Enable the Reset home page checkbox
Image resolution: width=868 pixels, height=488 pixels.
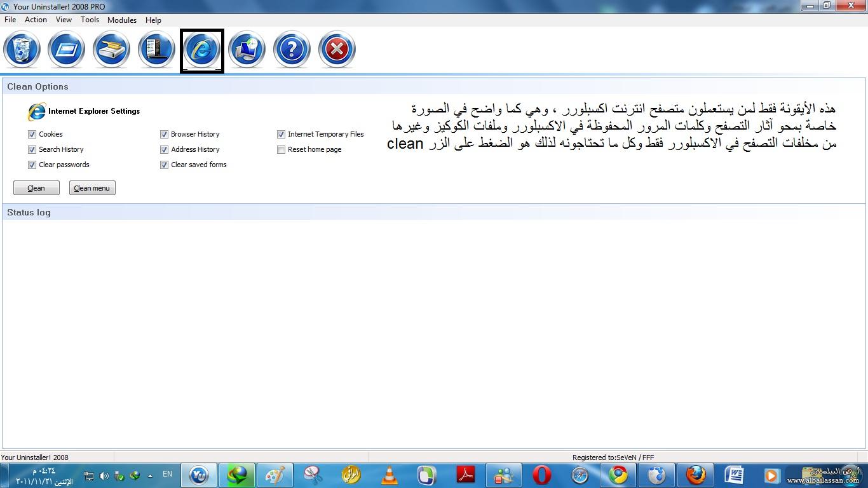[x=281, y=149]
